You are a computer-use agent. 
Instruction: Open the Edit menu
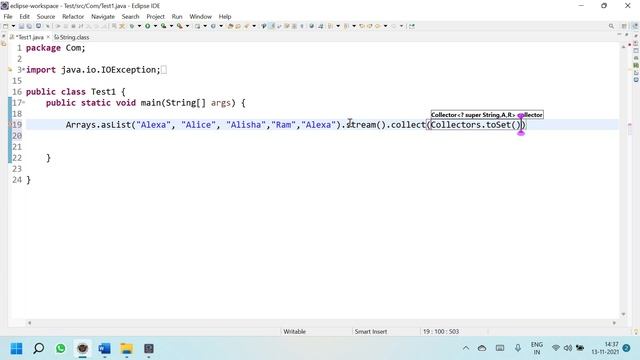pos(24,17)
